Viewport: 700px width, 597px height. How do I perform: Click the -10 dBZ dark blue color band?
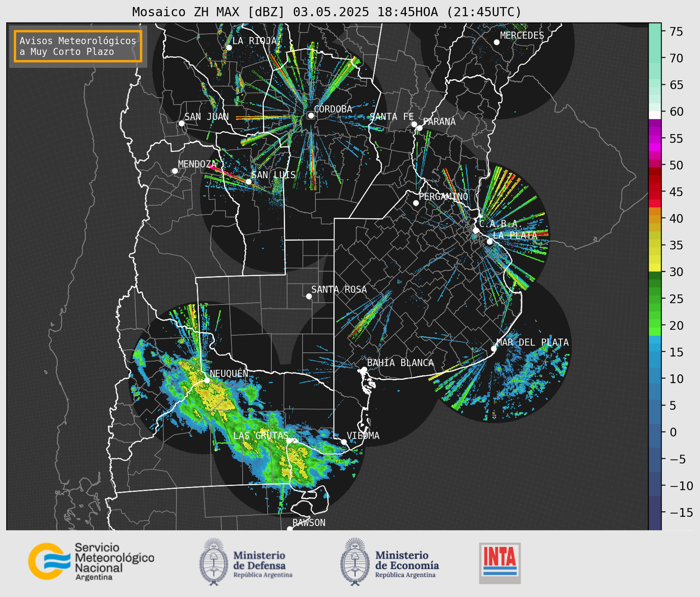point(655,485)
